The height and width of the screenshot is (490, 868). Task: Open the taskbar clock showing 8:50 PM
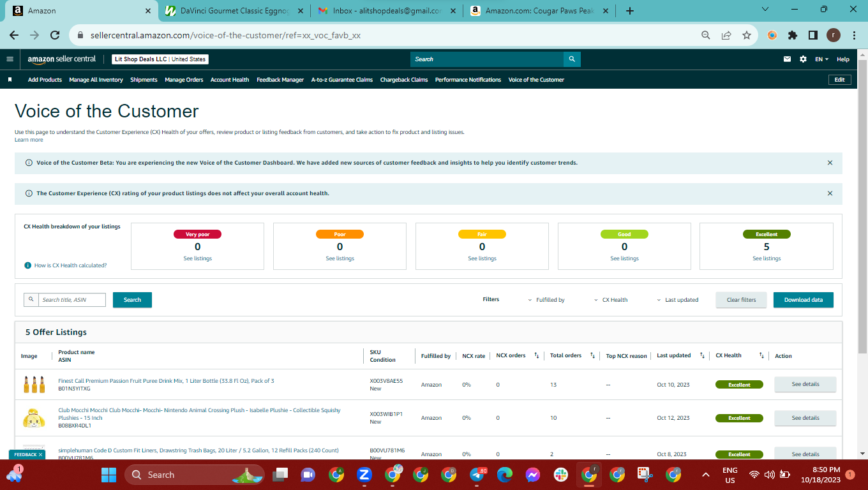tap(821, 475)
